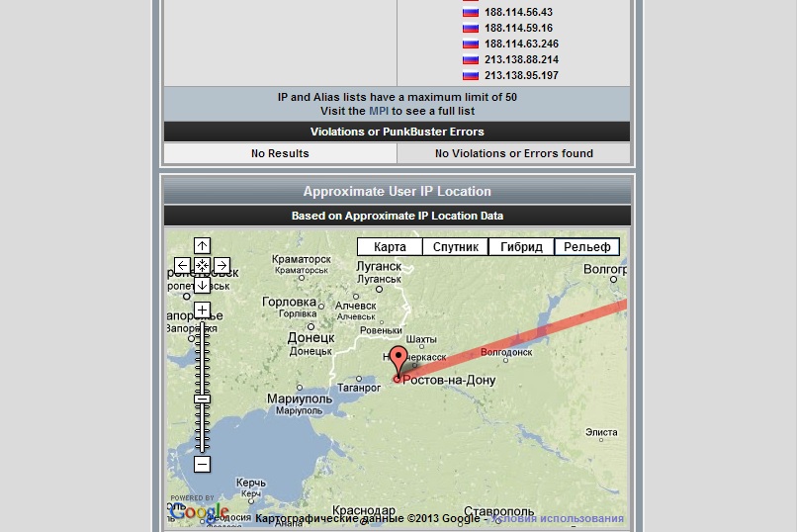Click Russian flag next to 188.114.63.246
This screenshot has height=532, width=797.
pyautogui.click(x=470, y=44)
